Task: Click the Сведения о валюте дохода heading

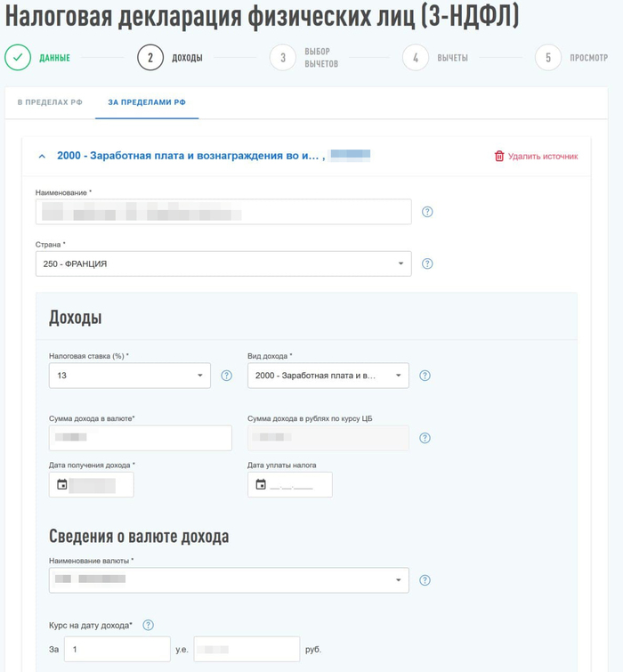Action: coord(139,537)
